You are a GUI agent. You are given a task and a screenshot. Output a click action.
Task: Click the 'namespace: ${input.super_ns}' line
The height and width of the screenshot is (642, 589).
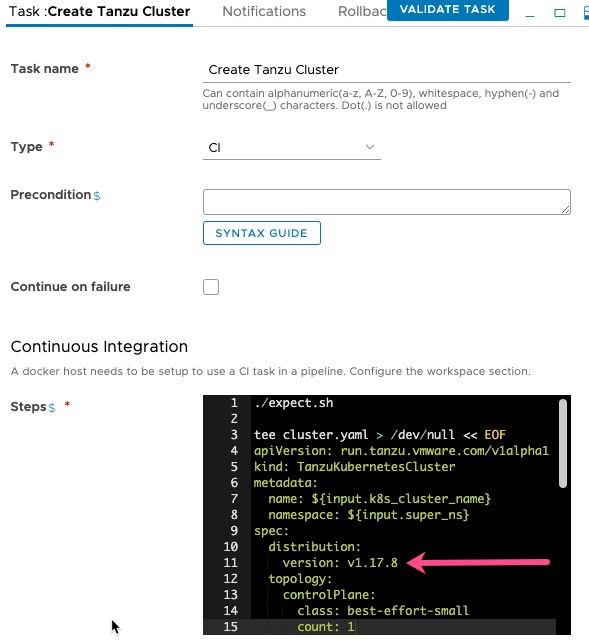tap(368, 515)
